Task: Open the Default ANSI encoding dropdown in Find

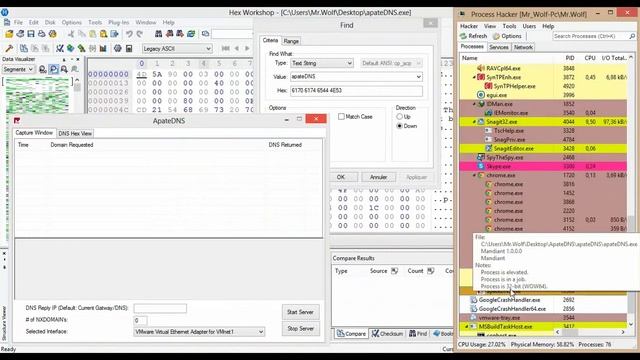Action: 391,63
